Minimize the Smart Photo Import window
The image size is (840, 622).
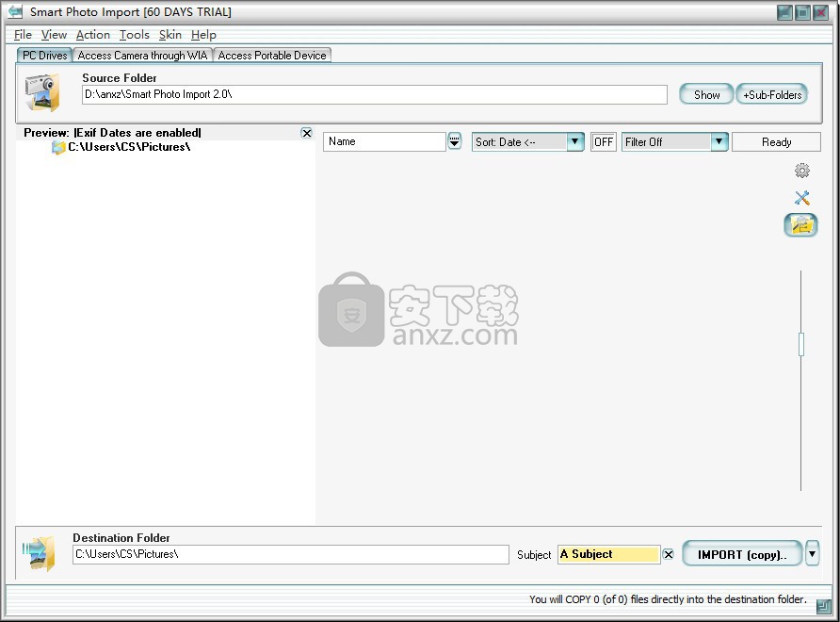(x=784, y=12)
